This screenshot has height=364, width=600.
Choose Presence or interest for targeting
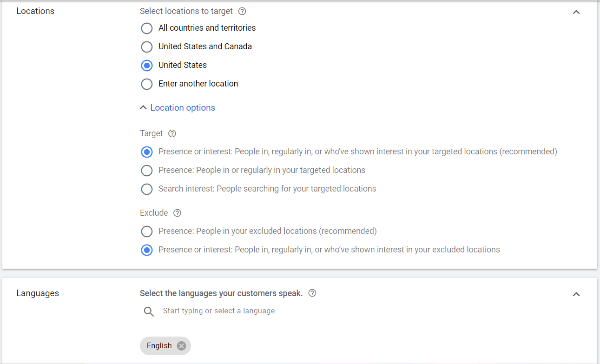click(147, 152)
